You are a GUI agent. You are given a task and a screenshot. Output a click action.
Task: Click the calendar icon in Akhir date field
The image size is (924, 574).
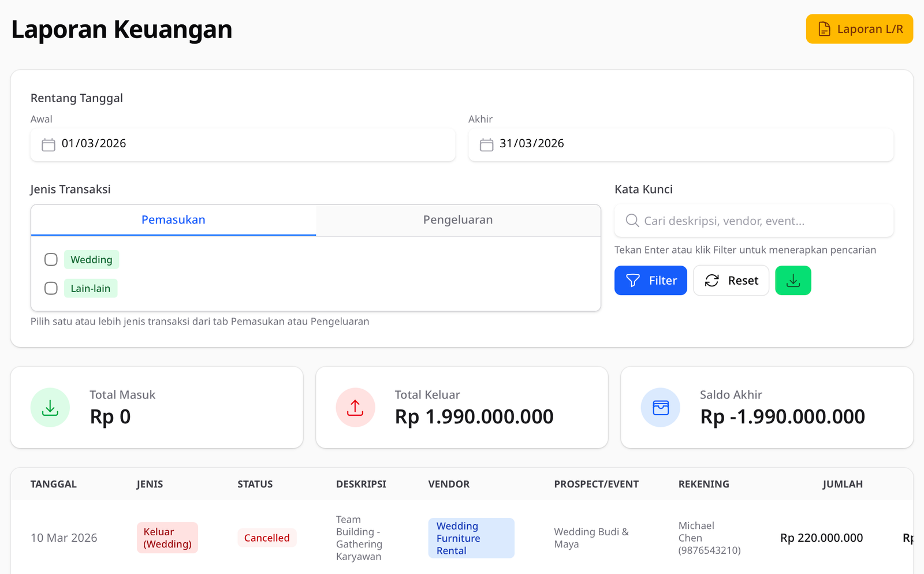487,144
